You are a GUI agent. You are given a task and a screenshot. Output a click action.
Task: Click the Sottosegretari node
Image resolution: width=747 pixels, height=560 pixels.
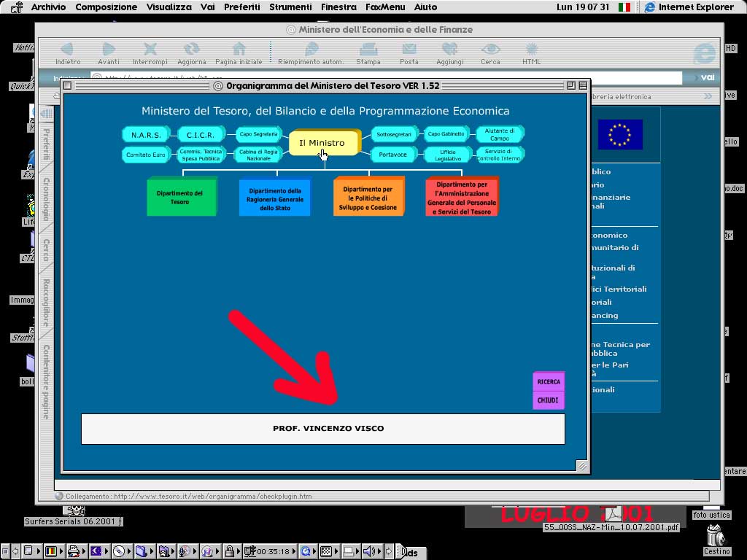[394, 134]
